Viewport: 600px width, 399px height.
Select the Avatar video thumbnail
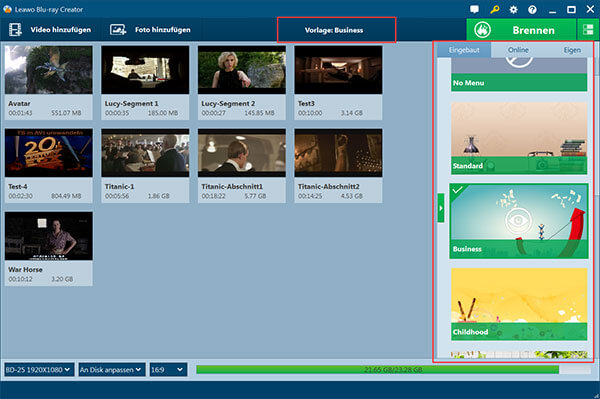[x=49, y=70]
